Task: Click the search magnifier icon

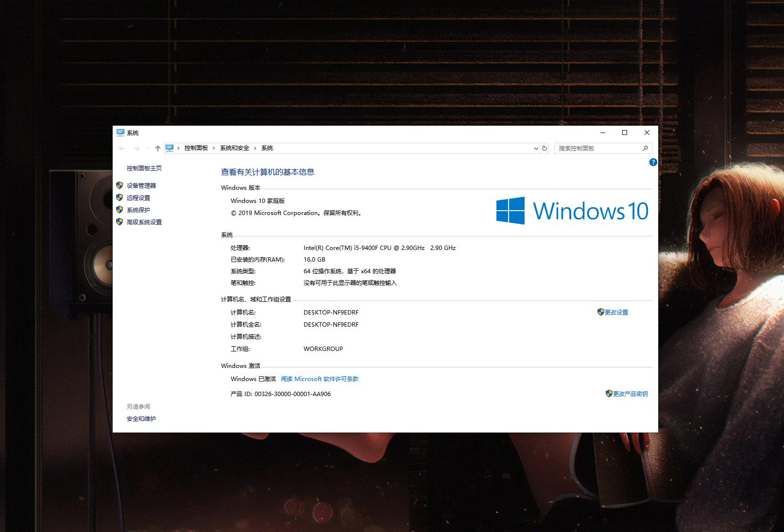Action: point(645,149)
